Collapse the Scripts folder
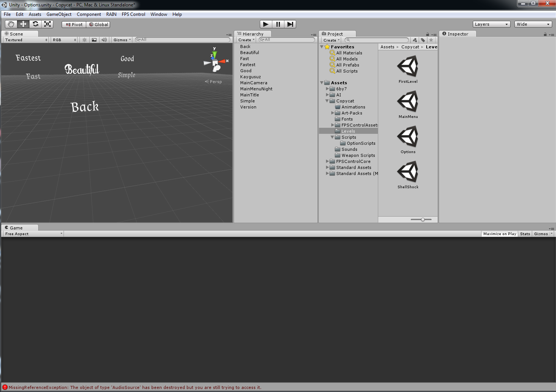Image resolution: width=556 pixels, height=392 pixels. click(x=332, y=137)
